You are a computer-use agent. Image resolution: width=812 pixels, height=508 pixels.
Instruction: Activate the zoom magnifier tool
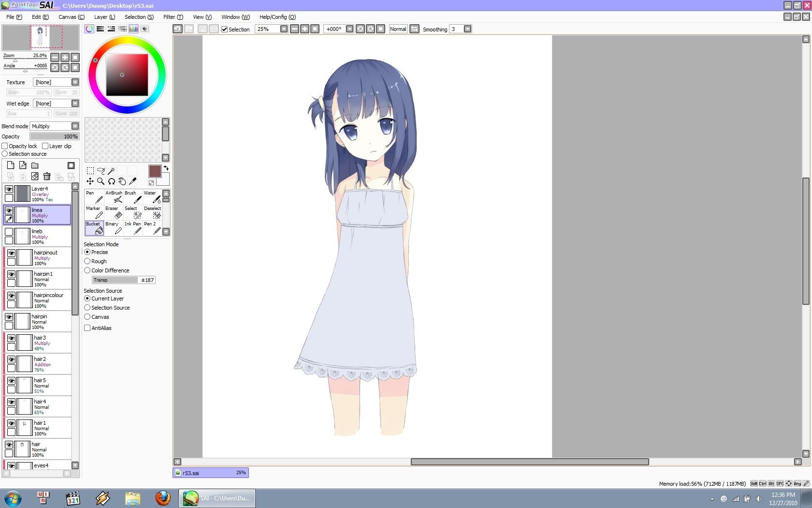coord(101,181)
